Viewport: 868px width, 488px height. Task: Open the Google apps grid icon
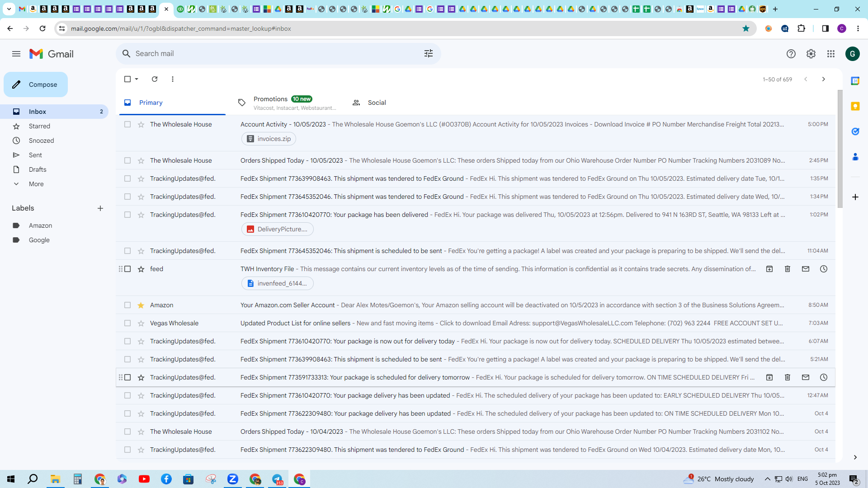click(831, 54)
